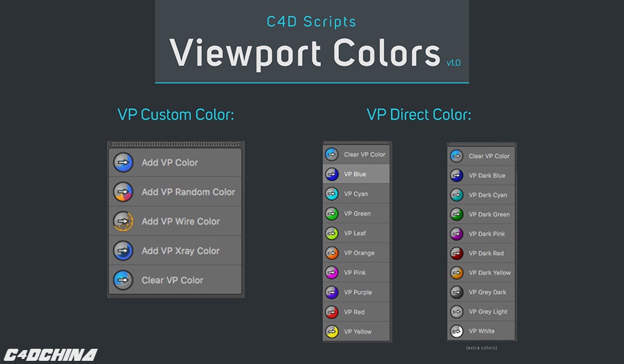624x364 pixels.
Task: Click the 'Viewport Colors' title text
Action: point(305,54)
